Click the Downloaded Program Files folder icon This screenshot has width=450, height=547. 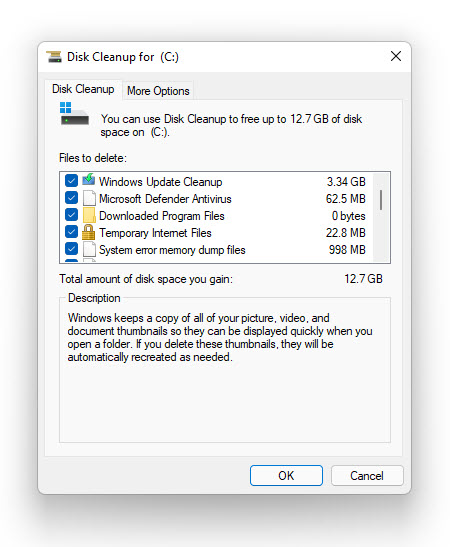coord(89,215)
